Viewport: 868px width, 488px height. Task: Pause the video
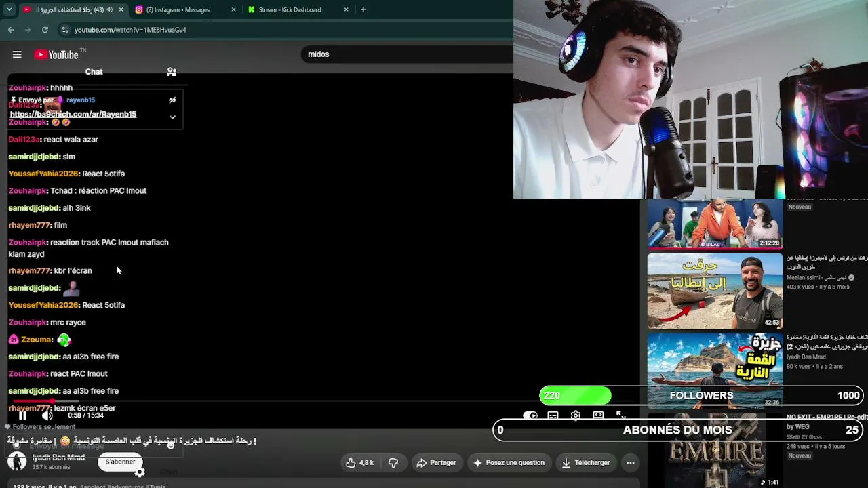(x=22, y=415)
